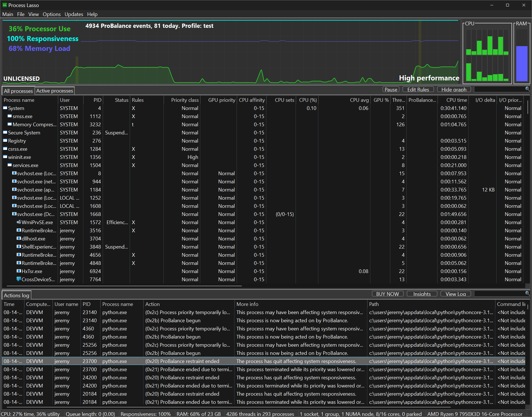Open the File menu

pyautogui.click(x=21, y=14)
